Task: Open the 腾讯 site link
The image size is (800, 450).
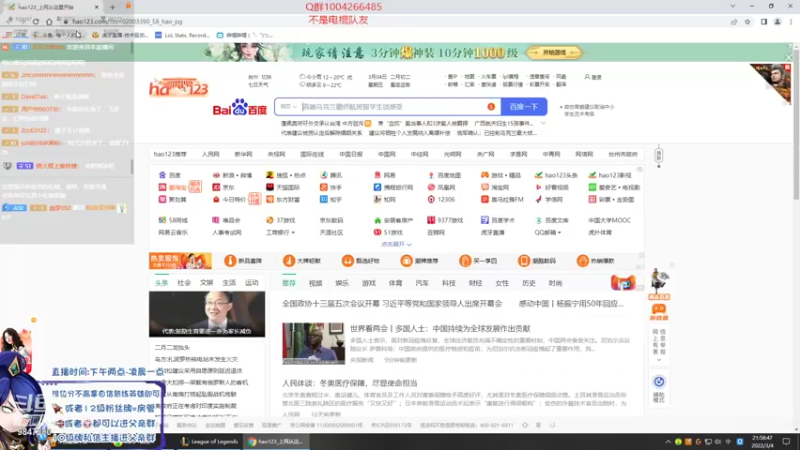Action: pyautogui.click(x=331, y=175)
